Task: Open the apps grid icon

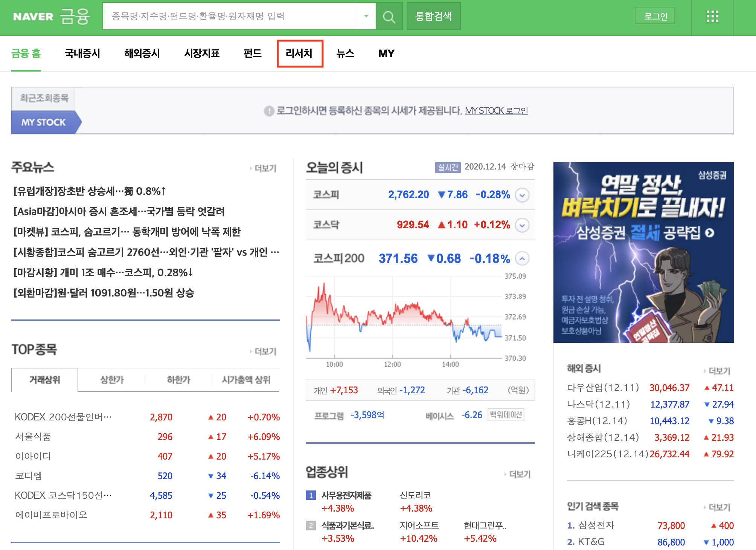Action: pos(712,17)
